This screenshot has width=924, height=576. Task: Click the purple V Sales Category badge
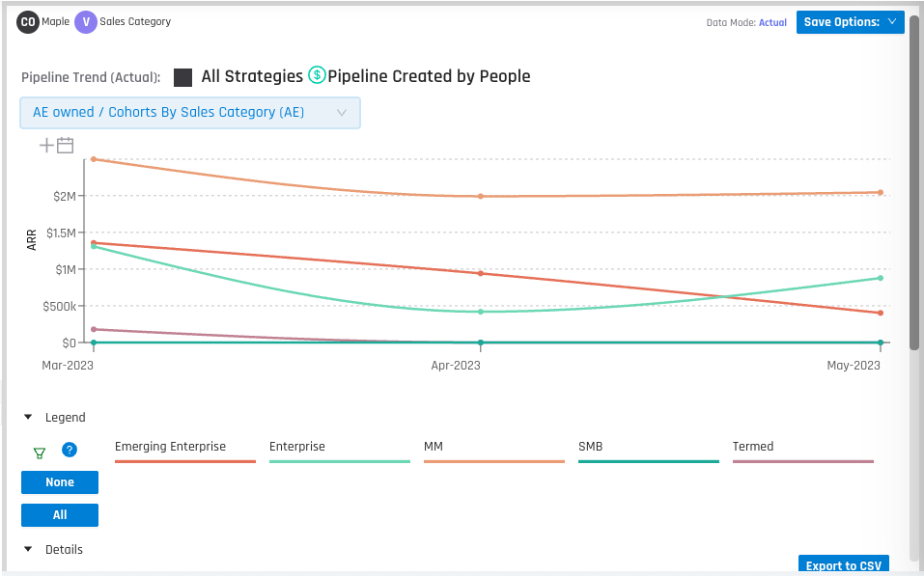pyautogui.click(x=85, y=22)
